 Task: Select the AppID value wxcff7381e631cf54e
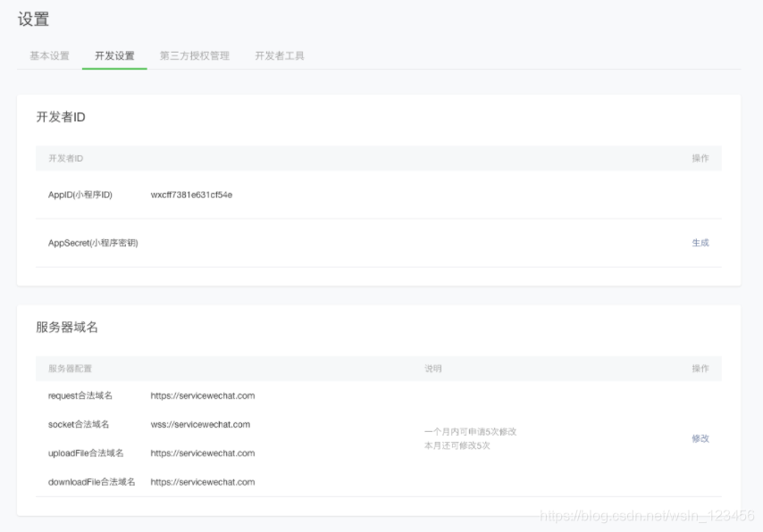pyautogui.click(x=191, y=195)
